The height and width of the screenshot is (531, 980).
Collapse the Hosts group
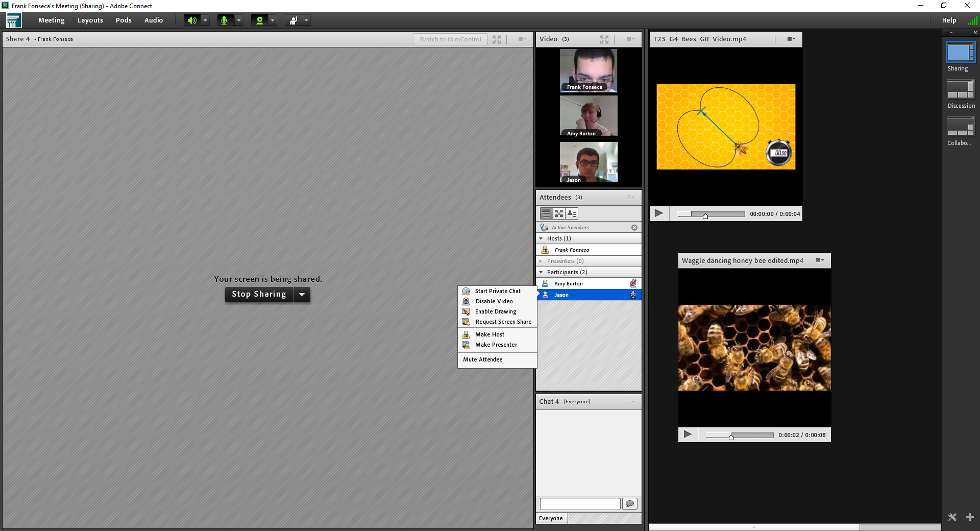pyautogui.click(x=541, y=238)
